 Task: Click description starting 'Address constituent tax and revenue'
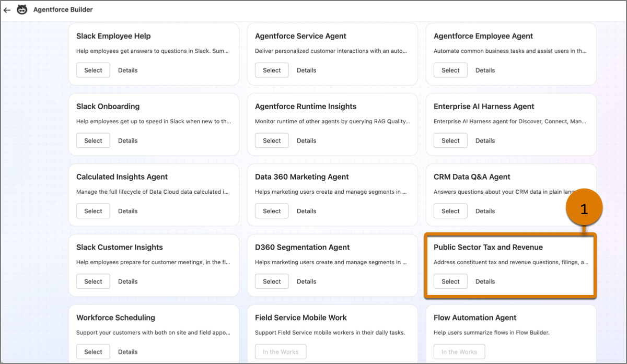511,262
